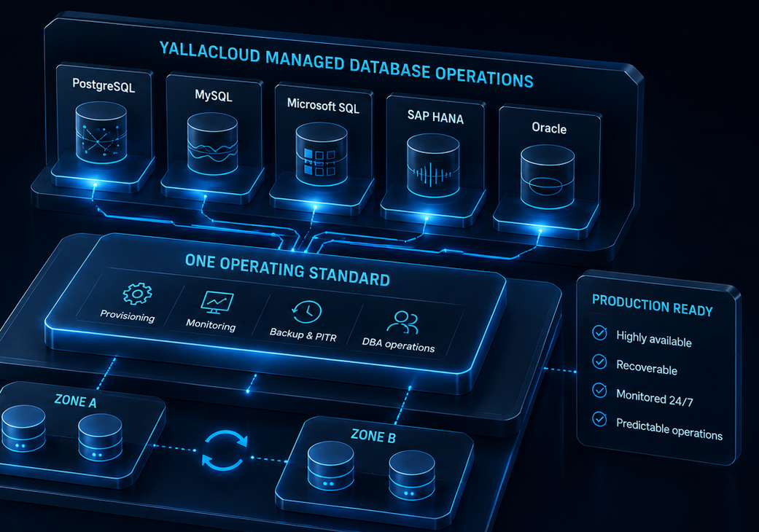Click the Backup & PITR label

pos(303,335)
